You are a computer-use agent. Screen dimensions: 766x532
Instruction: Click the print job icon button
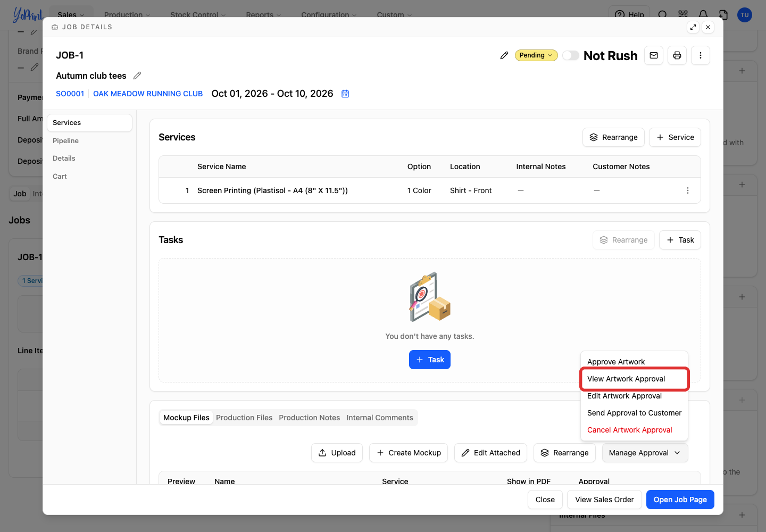pos(677,55)
